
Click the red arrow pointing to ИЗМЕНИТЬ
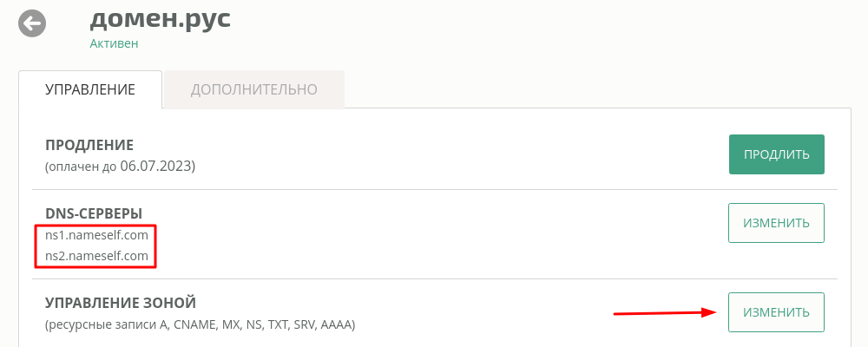click(667, 312)
